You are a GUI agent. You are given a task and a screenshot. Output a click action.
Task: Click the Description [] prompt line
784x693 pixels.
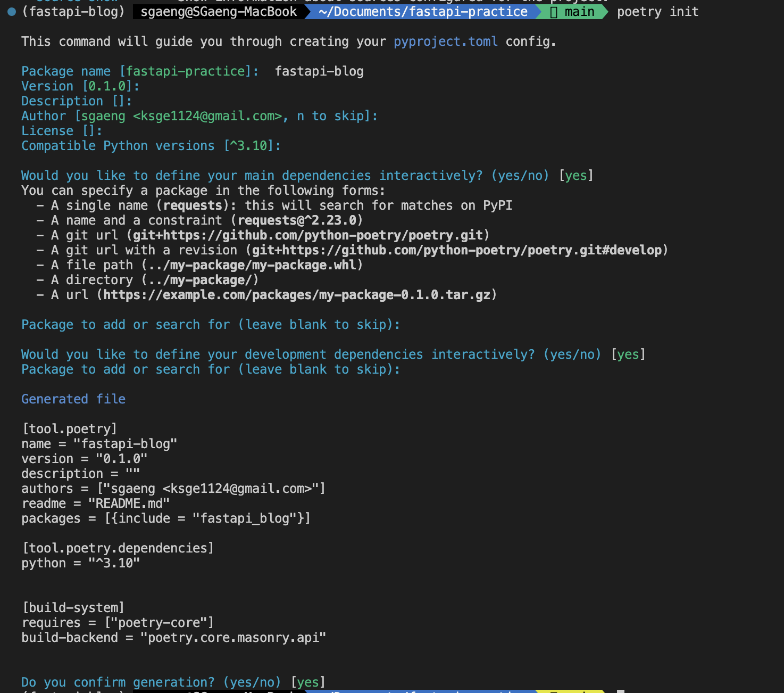pyautogui.click(x=77, y=101)
